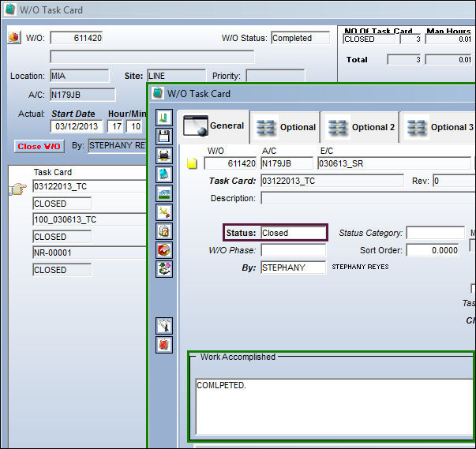
Task: Click the Status field showing Closed
Action: click(x=293, y=233)
